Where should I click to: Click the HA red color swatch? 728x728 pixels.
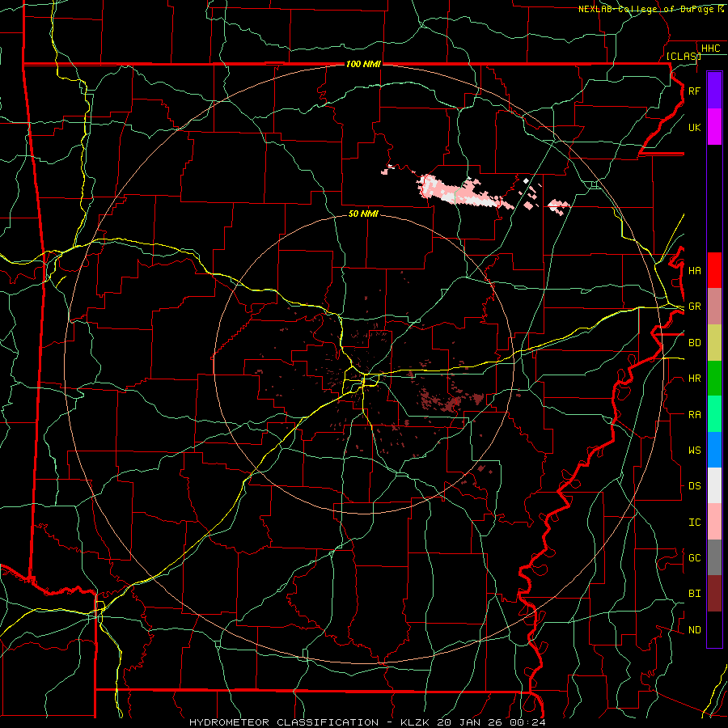point(714,270)
